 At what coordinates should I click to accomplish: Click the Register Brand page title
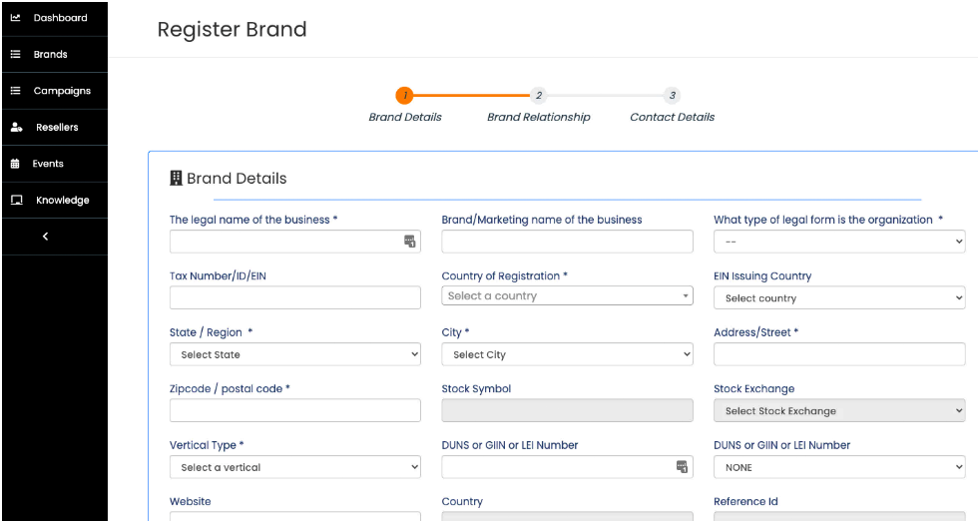232,29
